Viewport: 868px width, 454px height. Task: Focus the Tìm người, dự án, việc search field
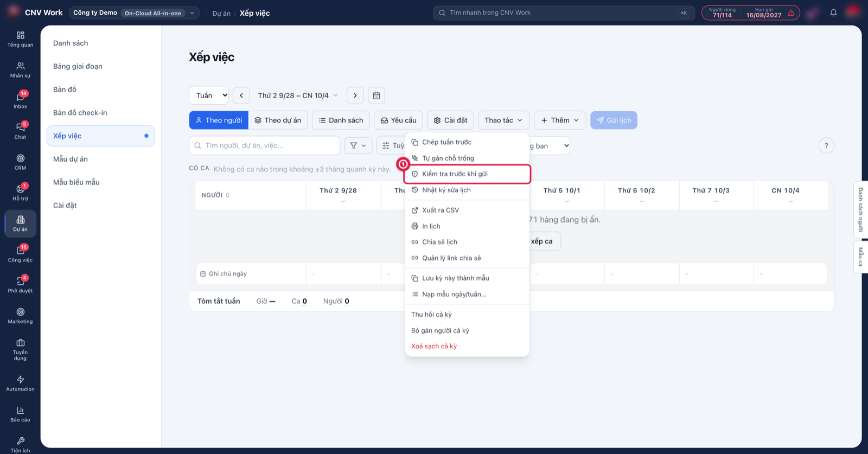point(264,145)
